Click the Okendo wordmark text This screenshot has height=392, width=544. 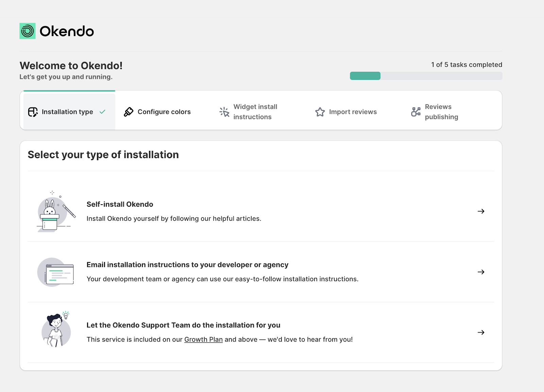pyautogui.click(x=67, y=31)
